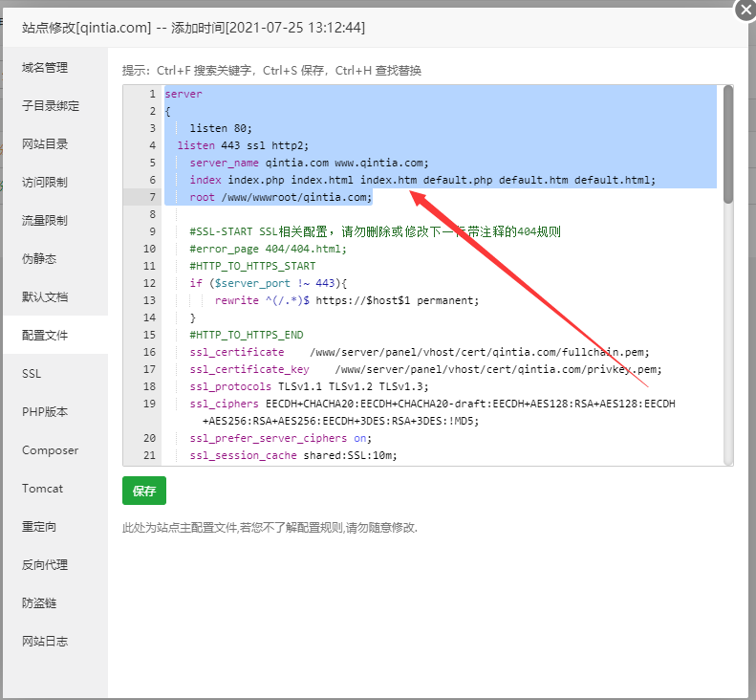This screenshot has height=700, width=756.
Task: Open the Composer tab
Action: (x=50, y=450)
